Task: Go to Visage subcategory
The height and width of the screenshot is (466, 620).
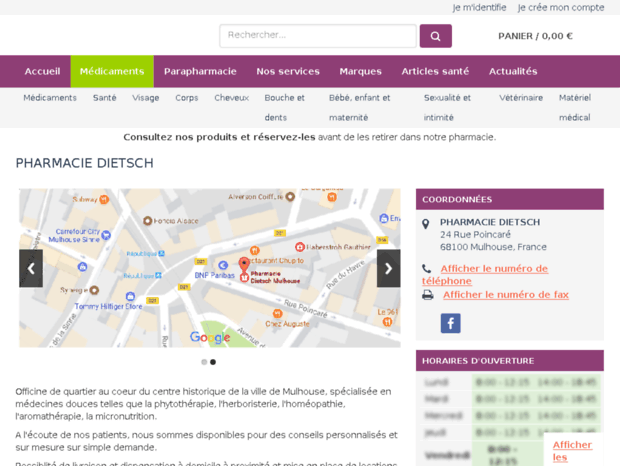Action: coord(146,98)
